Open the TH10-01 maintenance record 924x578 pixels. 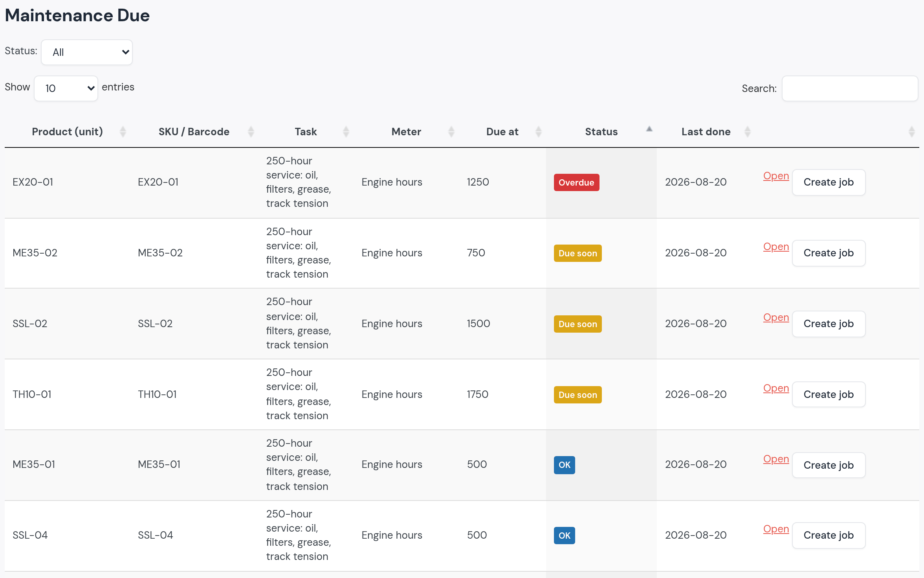coord(776,388)
